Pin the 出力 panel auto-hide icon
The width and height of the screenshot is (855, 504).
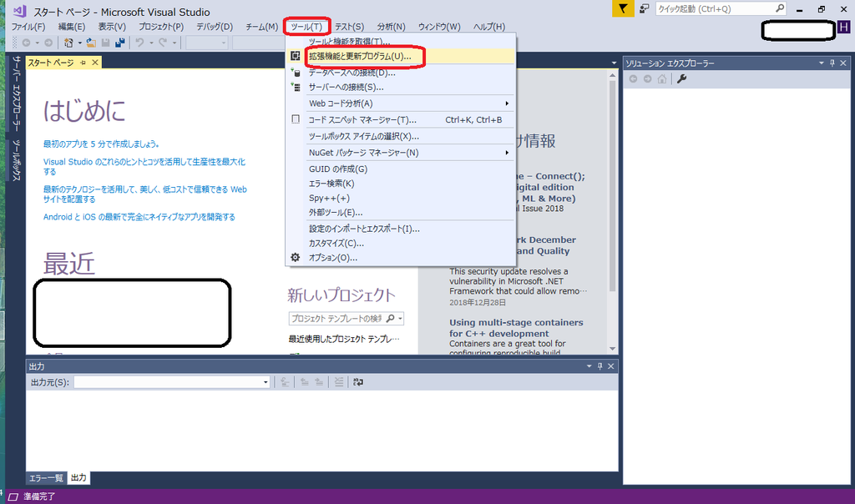(x=600, y=366)
